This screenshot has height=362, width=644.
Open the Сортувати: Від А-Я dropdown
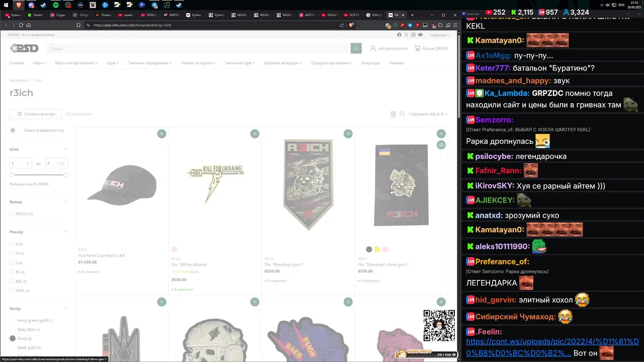pos(428,114)
